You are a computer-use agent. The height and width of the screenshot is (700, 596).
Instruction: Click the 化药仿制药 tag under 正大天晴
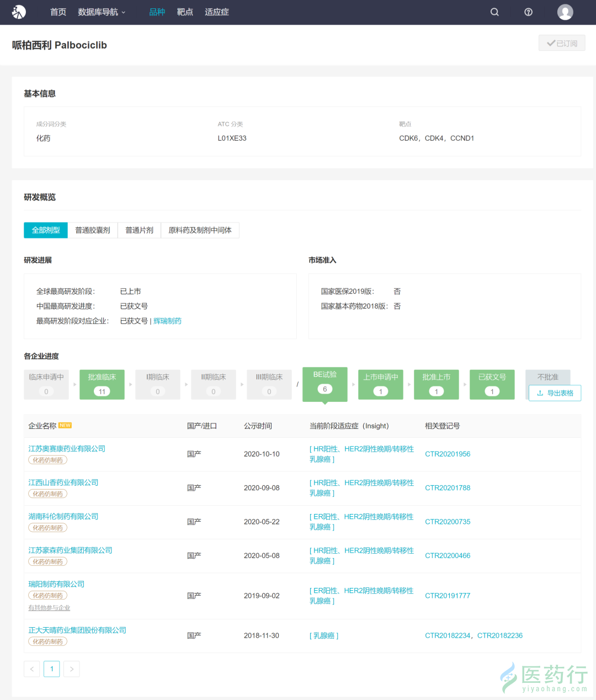pyautogui.click(x=47, y=641)
